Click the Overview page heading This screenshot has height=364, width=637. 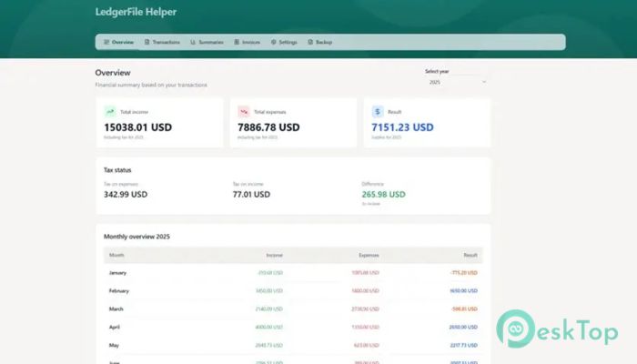(113, 73)
